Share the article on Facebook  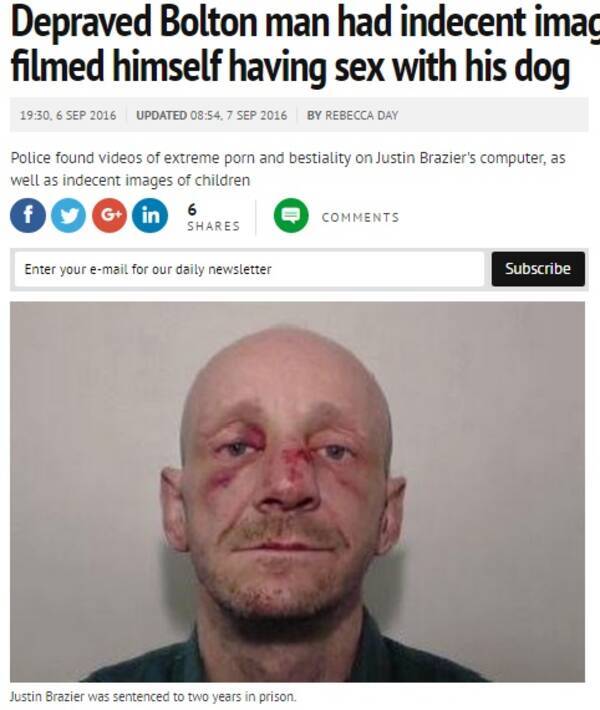tap(28, 216)
